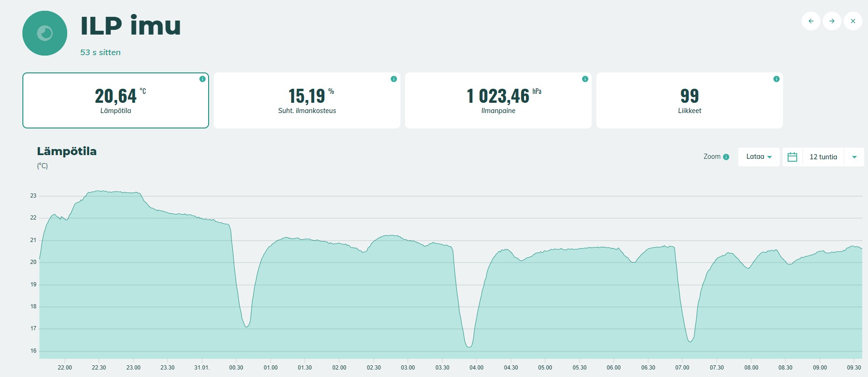Click the 53 s sitten timestamp text
The height and width of the screenshot is (377, 868).
tap(100, 52)
